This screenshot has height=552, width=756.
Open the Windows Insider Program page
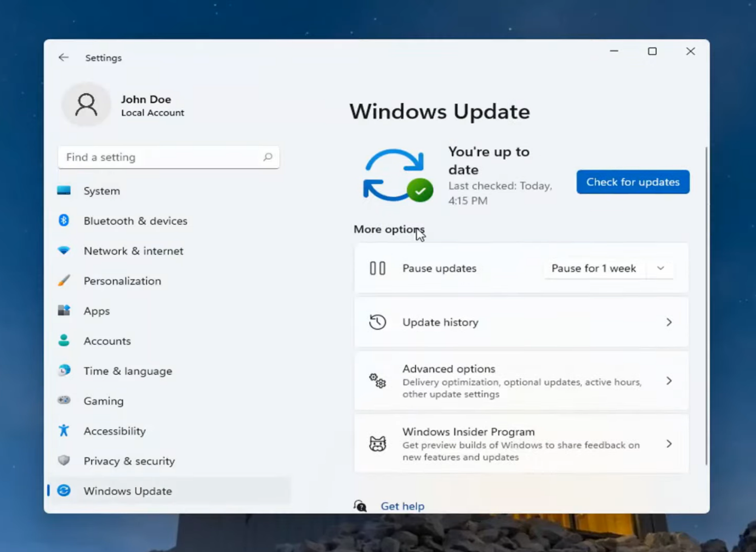tap(521, 443)
